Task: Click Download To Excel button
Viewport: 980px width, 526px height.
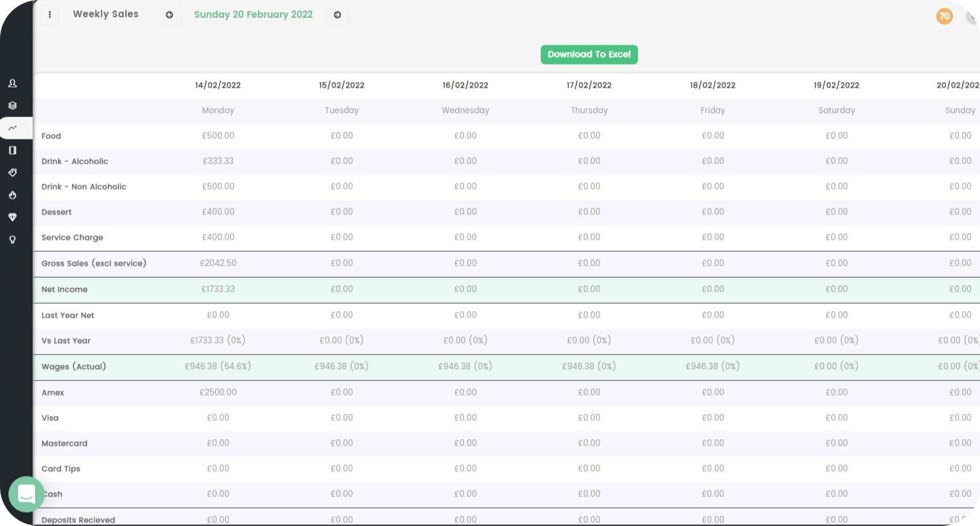Action: [x=589, y=54]
